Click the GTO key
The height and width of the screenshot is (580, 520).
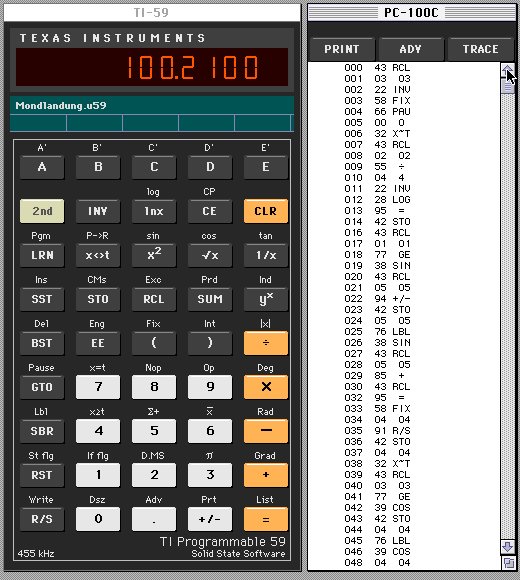point(42,387)
